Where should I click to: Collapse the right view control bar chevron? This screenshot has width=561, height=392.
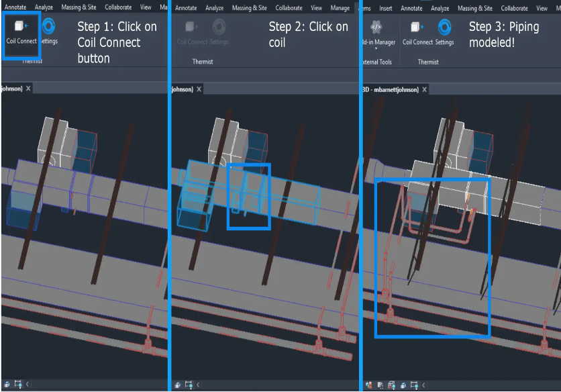[x=423, y=385]
